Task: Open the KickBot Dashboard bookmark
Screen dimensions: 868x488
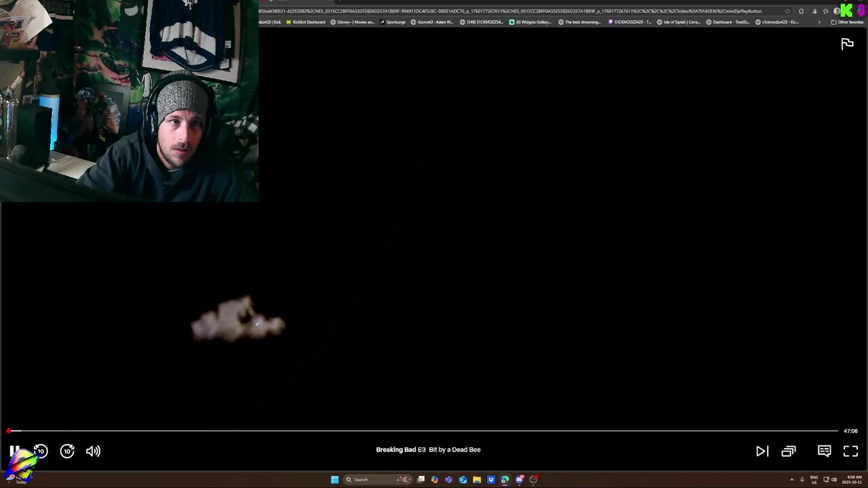Action: tap(306, 22)
